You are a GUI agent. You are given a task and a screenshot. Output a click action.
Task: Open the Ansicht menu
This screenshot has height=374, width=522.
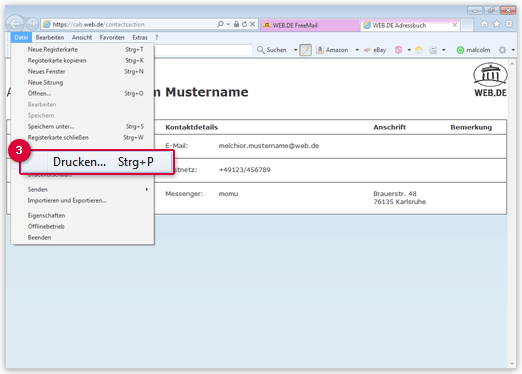tap(82, 37)
